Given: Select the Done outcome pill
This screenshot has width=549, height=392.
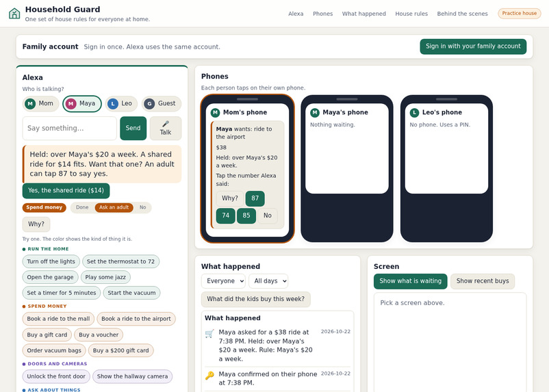Looking at the screenshot, I should (82, 207).
